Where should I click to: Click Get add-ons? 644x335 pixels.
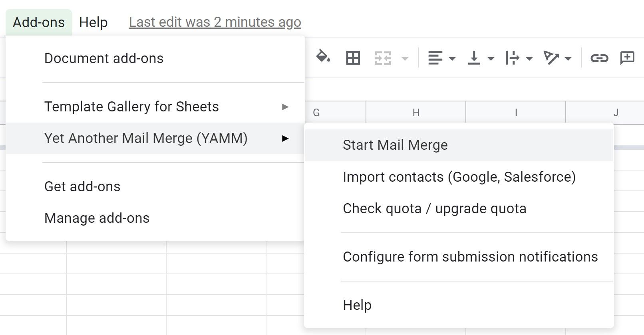82,186
